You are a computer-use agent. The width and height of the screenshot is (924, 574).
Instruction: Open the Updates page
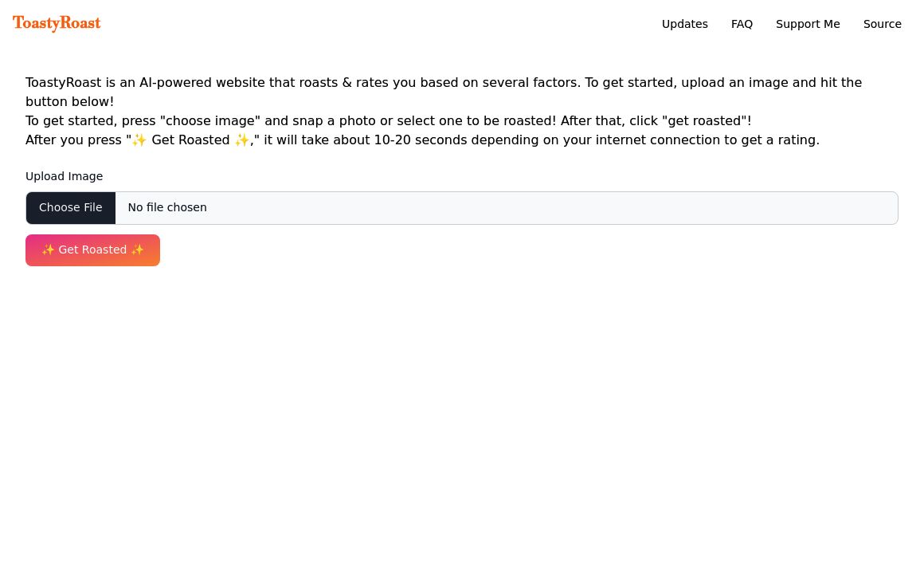(684, 24)
